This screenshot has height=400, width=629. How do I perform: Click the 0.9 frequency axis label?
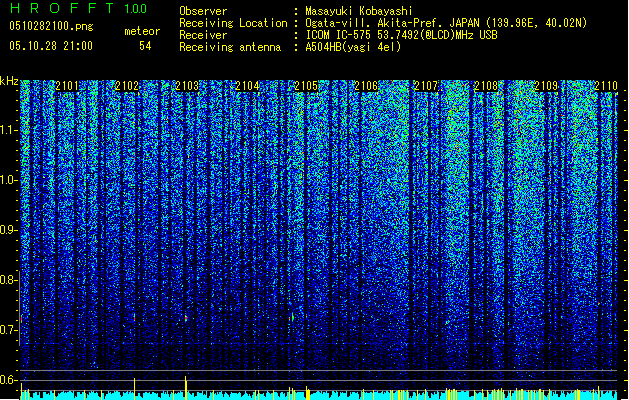pos(9,230)
